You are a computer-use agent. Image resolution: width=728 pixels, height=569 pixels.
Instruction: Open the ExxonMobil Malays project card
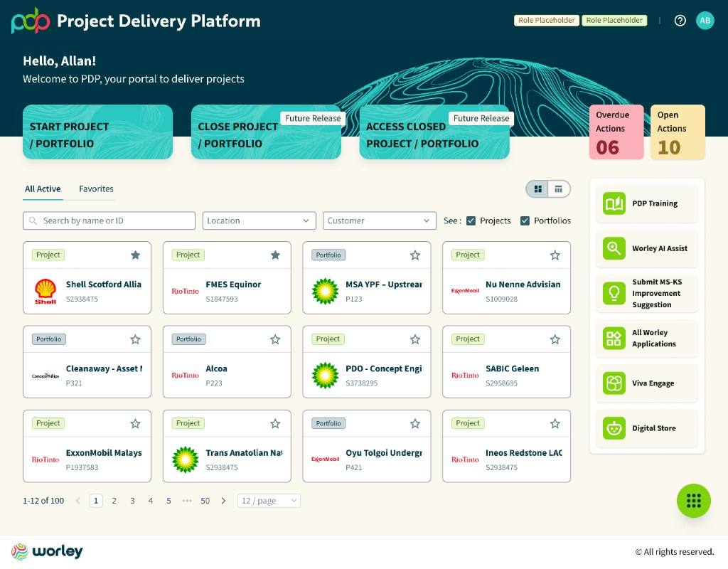tap(87, 446)
